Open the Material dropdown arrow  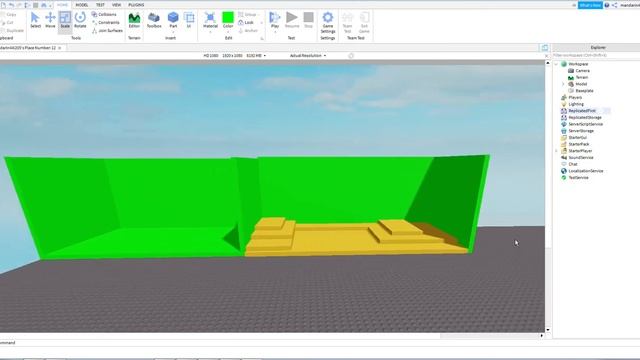click(210, 31)
